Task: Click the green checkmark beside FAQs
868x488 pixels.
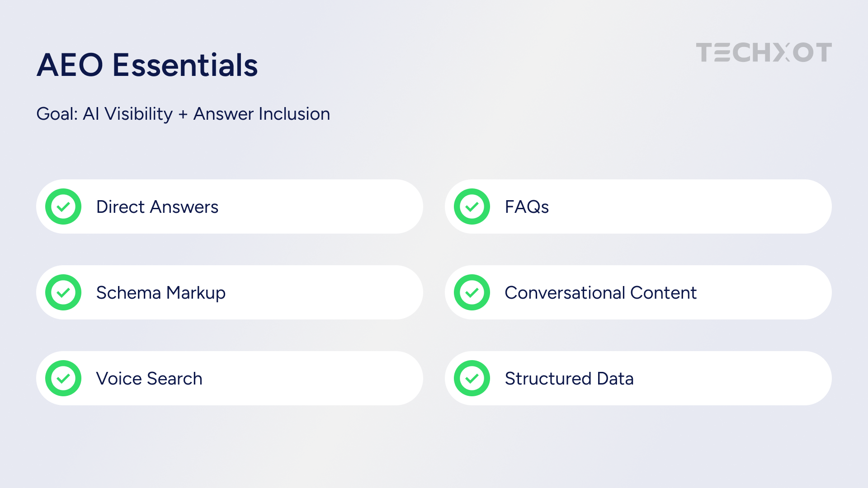Action: pyautogui.click(x=472, y=206)
